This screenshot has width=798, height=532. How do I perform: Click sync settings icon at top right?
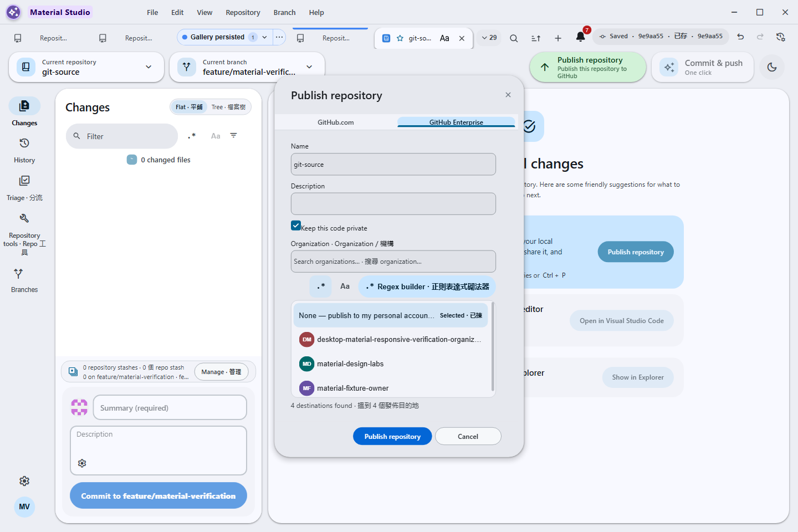pyautogui.click(x=781, y=37)
